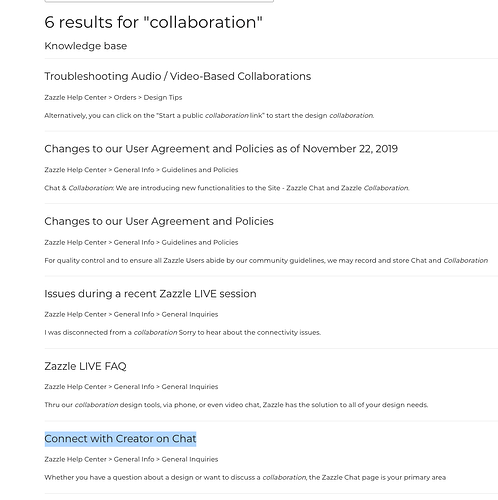Click Guidelines and Policies breadcrumb under November 2019 result
The height and width of the screenshot is (500, 498).
click(x=200, y=170)
